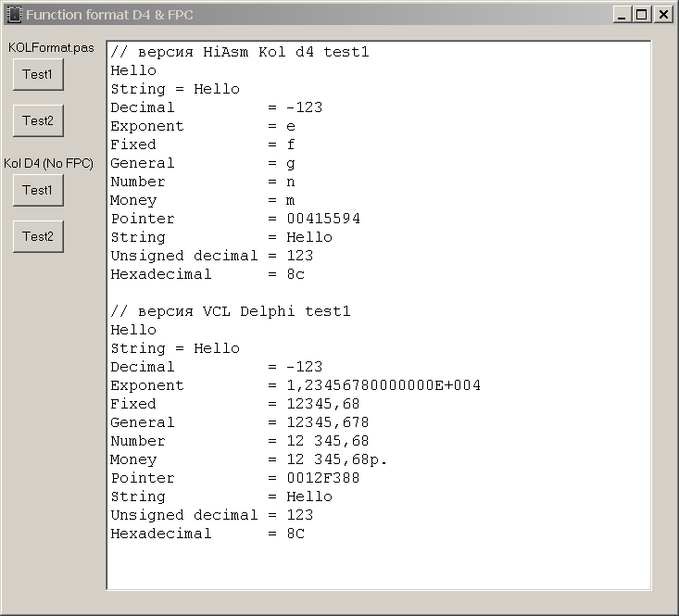This screenshot has height=616, width=679.
Task: Click the first Decimal = -123 line
Action: pyautogui.click(x=217, y=107)
